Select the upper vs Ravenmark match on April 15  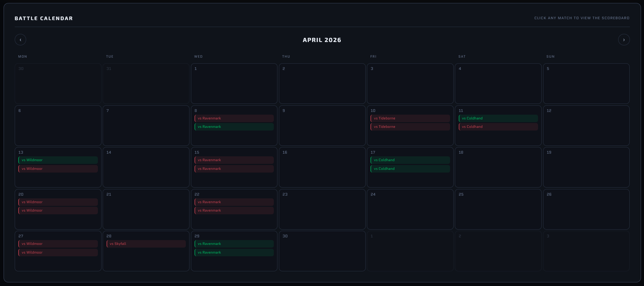(x=234, y=160)
